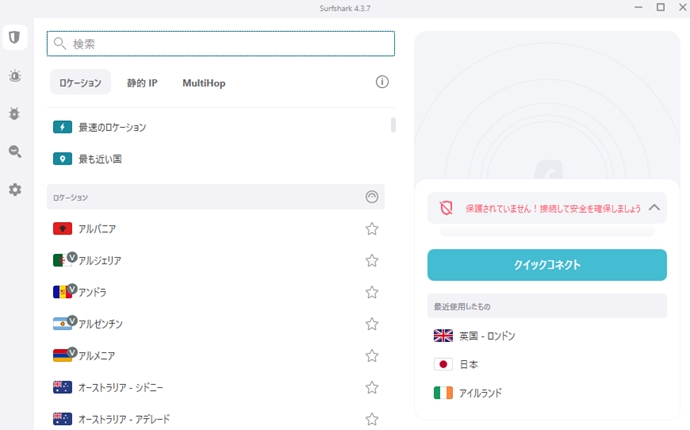The image size is (690, 430).
Task: Click the Albania flag icon
Action: pyautogui.click(x=62, y=229)
